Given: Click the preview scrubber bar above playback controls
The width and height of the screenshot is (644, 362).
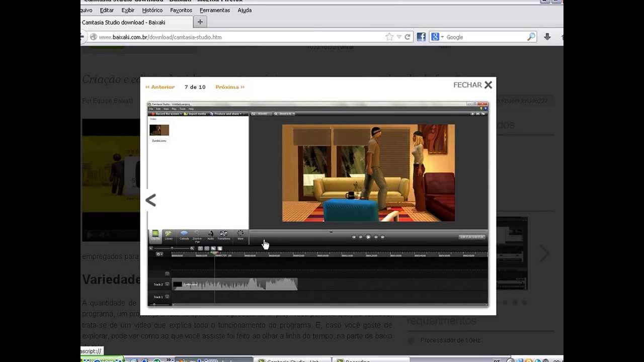Looking at the screenshot, I should click(x=368, y=231).
